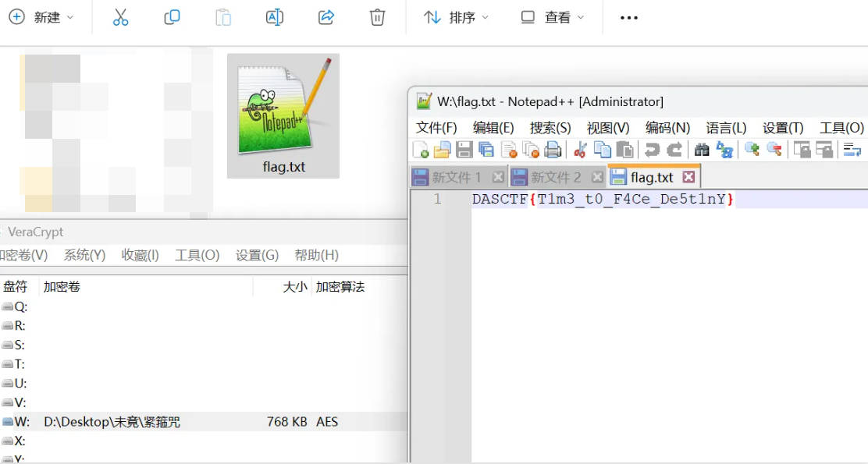Close the flag.txt tab with its red X
This screenshot has width=868, height=464.
coord(688,177)
